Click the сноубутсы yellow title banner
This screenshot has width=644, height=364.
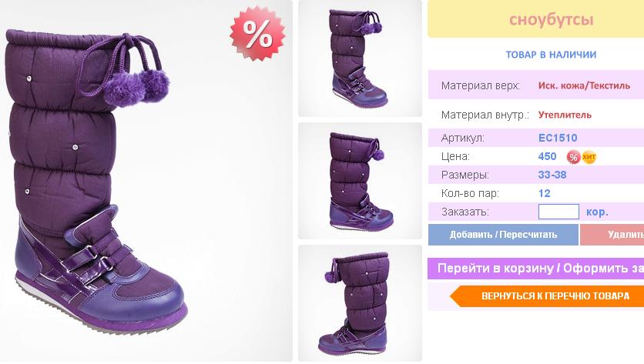point(535,19)
